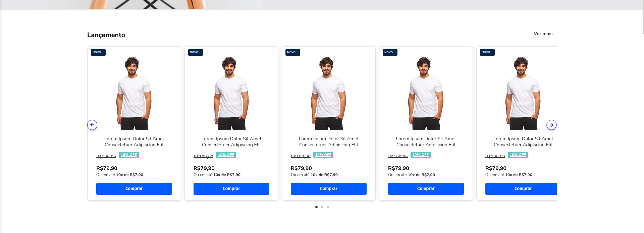This screenshot has width=644, height=233.
Task: Click the NOVO badge on first product
Action: tap(98, 52)
